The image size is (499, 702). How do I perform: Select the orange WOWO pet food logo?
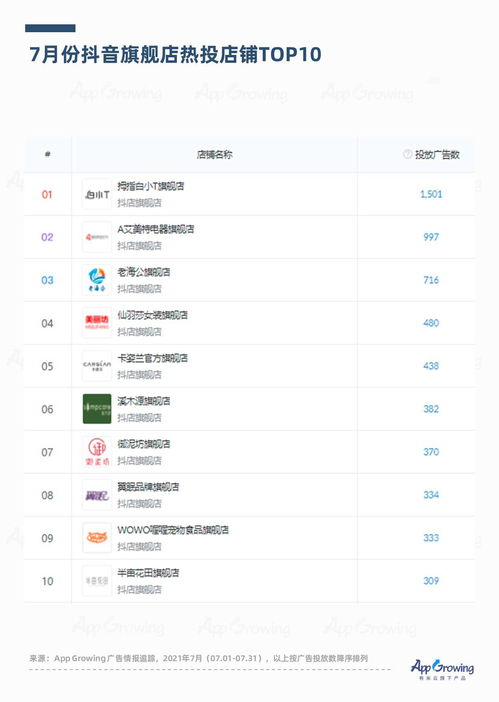tap(97, 538)
